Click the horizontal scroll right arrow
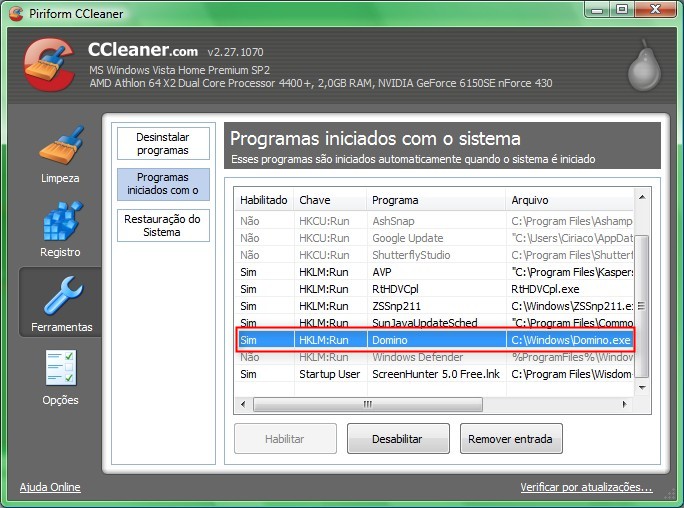Image resolution: width=684 pixels, height=508 pixels. click(x=625, y=404)
